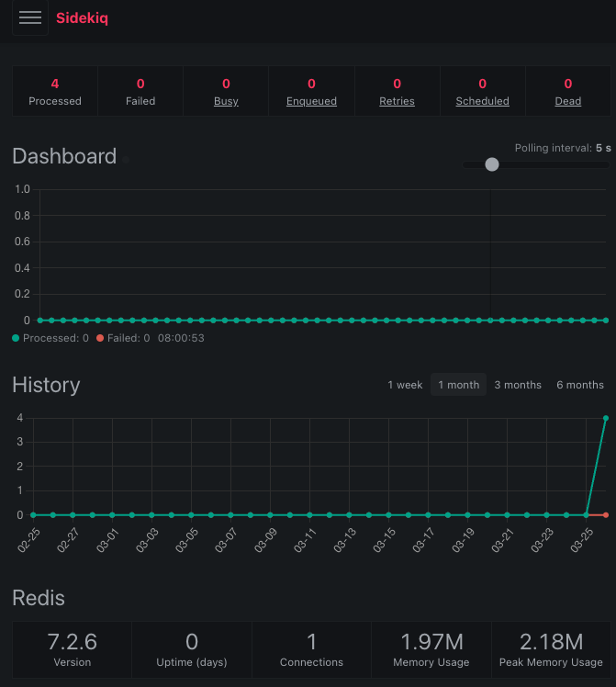
Task: Open the hamburger navigation menu
Action: 30,17
